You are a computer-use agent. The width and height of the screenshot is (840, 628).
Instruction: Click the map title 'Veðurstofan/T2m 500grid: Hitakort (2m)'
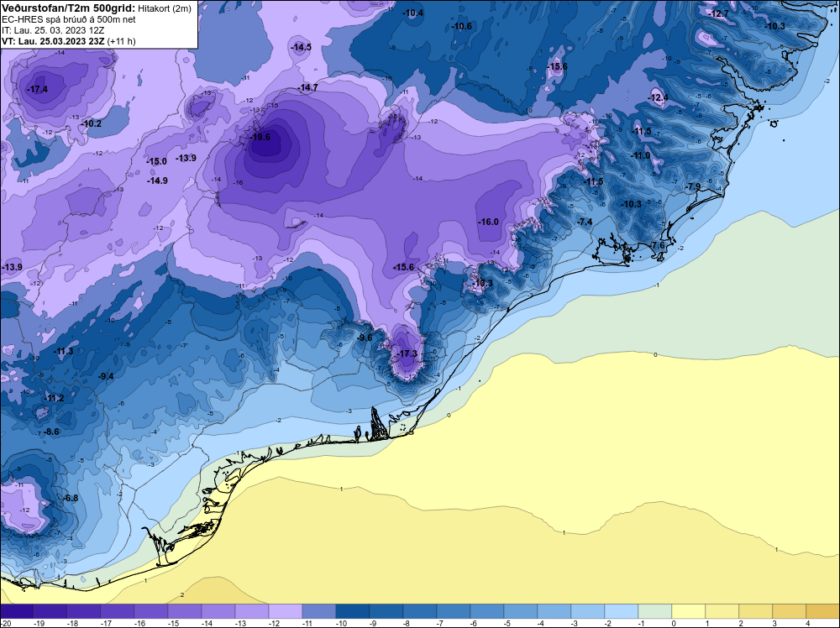[97, 8]
